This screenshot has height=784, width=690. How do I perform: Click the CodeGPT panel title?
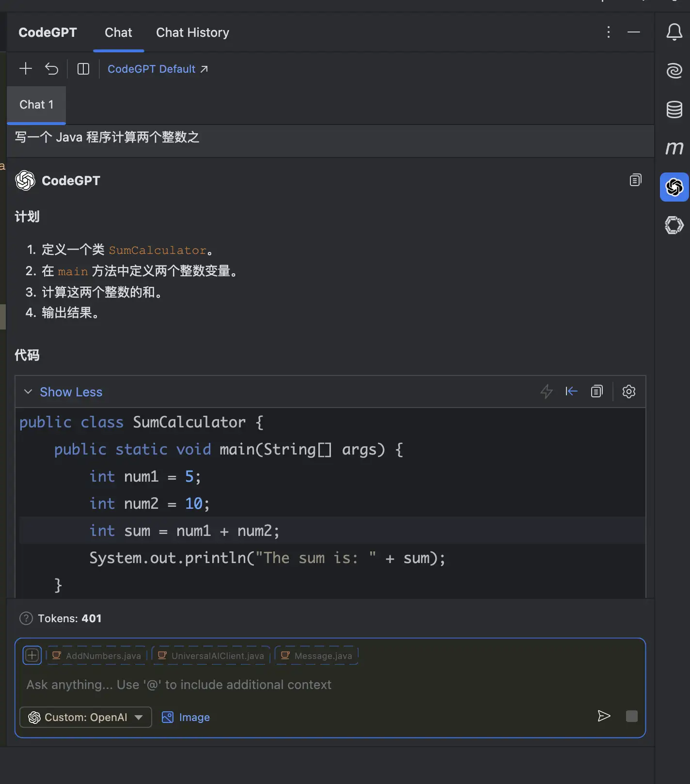(x=47, y=32)
